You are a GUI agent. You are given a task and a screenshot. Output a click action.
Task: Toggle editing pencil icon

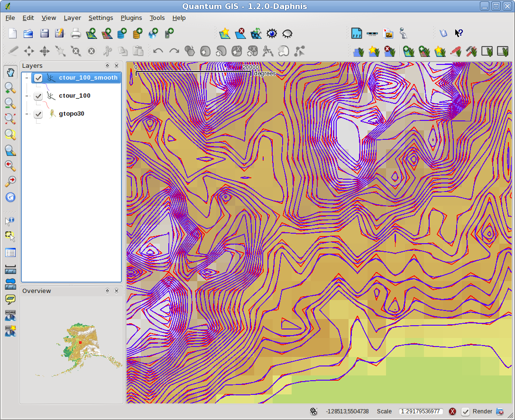click(x=13, y=51)
